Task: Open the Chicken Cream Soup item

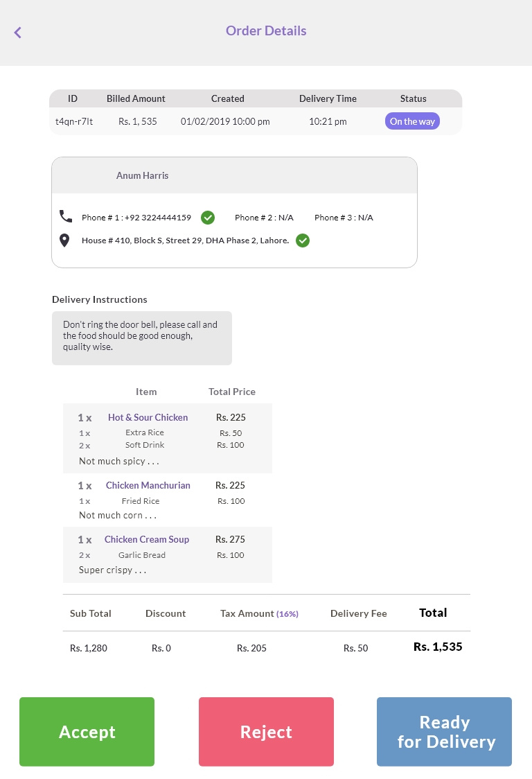Action: coord(147,539)
